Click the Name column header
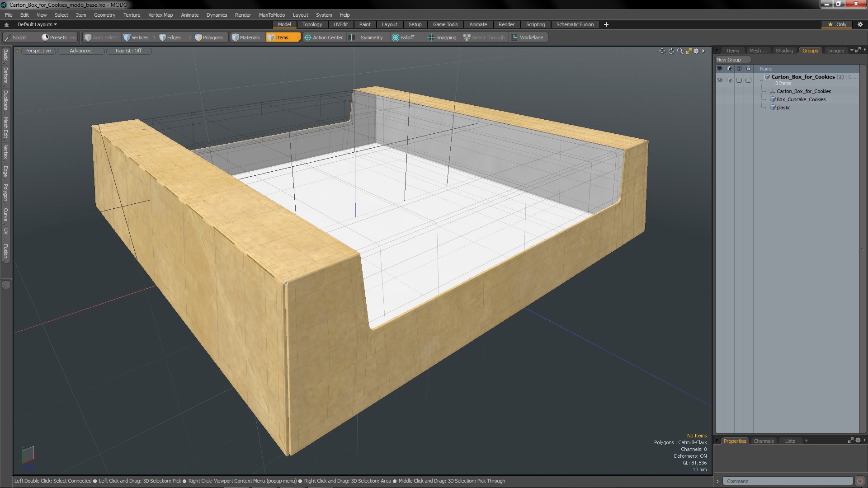Image resolution: width=868 pixels, height=488 pixels. pyautogui.click(x=766, y=69)
